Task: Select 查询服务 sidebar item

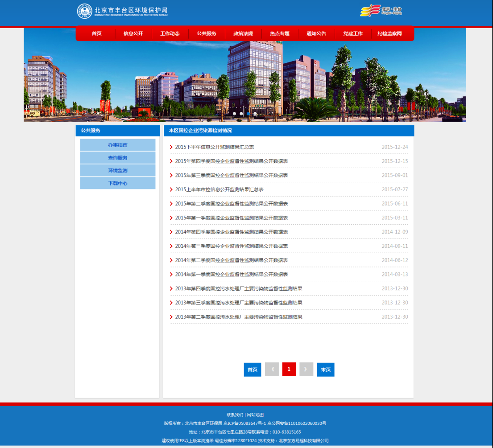Action: point(118,158)
